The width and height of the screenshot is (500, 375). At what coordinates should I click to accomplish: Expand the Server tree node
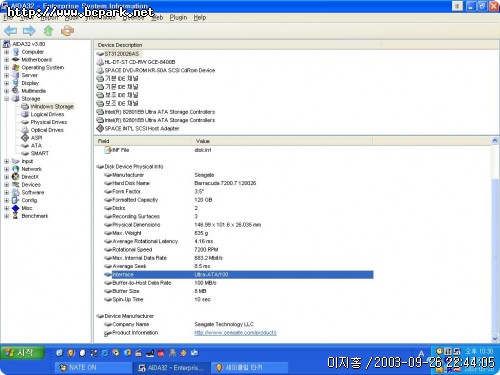(6, 75)
